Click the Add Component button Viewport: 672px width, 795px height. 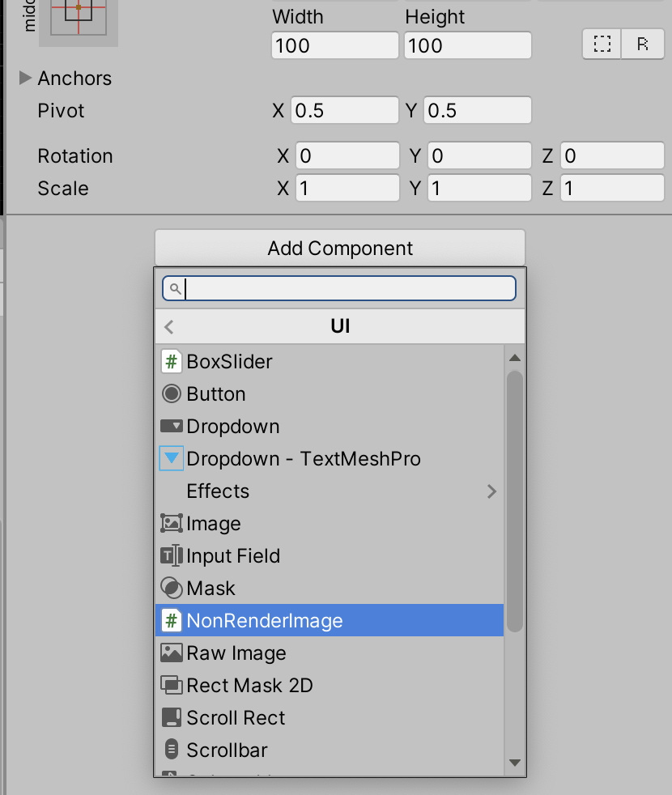tap(340, 248)
